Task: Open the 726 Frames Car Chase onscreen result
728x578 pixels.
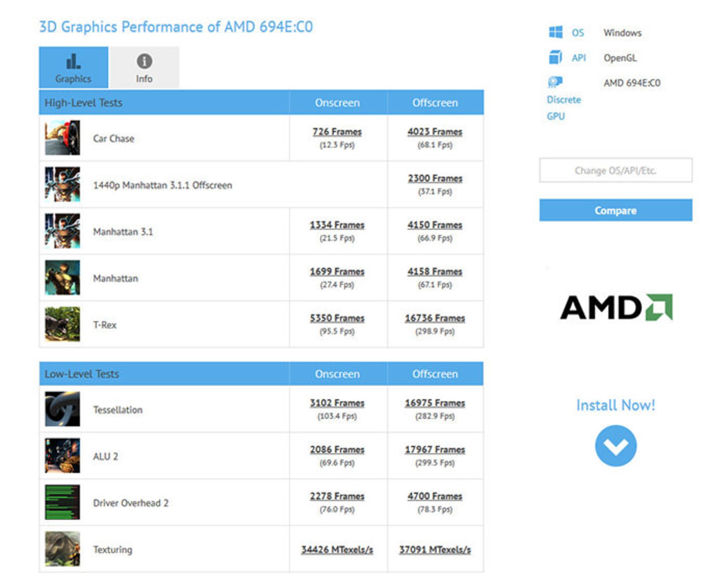Action: coord(337,132)
